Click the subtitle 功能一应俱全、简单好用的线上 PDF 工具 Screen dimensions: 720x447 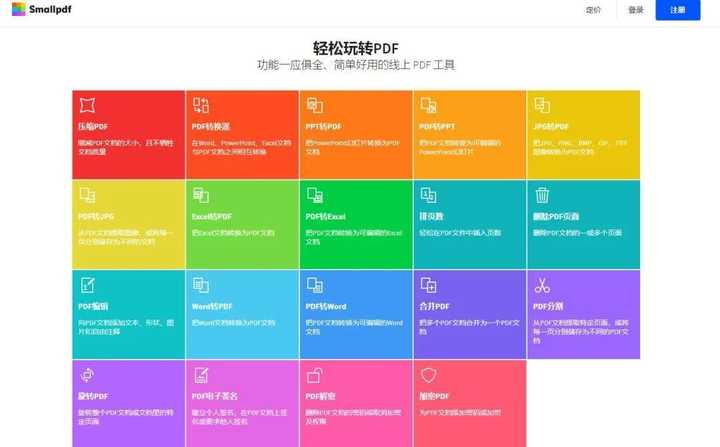click(356, 65)
